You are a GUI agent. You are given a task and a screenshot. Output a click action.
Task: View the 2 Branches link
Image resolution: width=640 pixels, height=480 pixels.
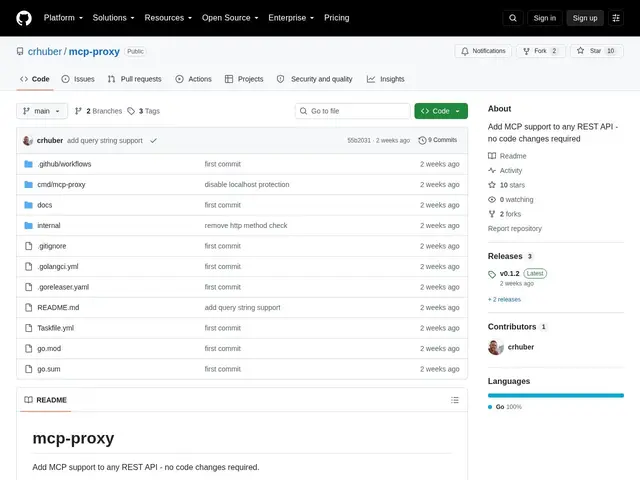[x=98, y=111]
